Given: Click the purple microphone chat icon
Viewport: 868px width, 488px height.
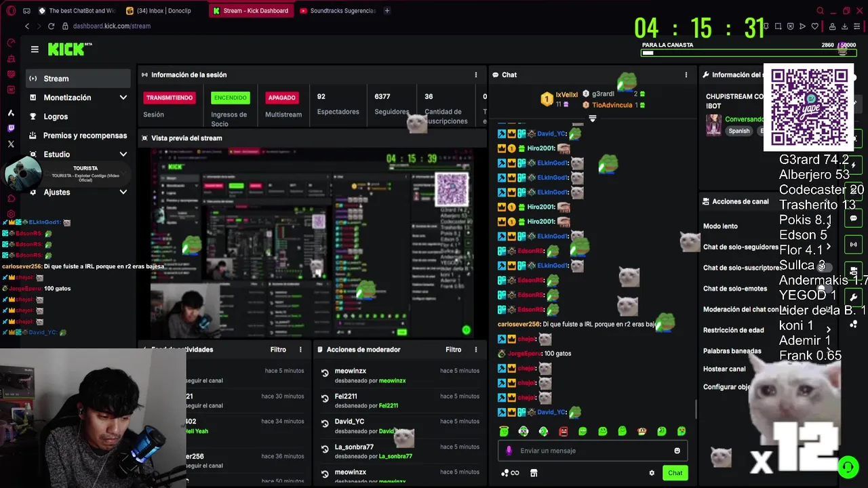Looking at the screenshot, I should tap(509, 451).
